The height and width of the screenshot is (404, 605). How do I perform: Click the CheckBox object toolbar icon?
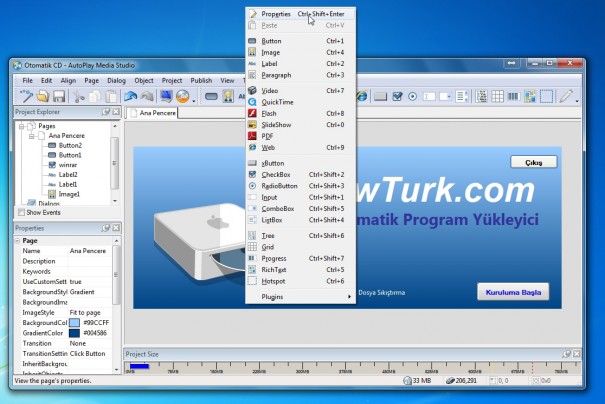coord(397,96)
